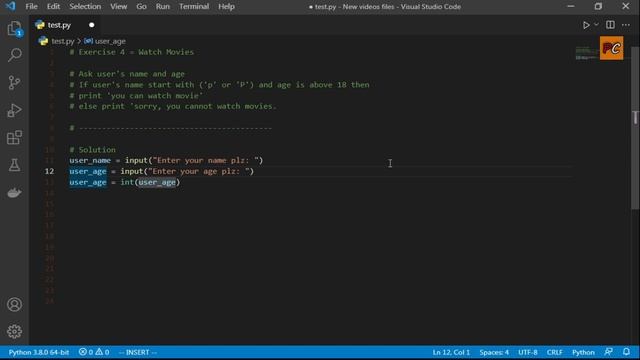Click the code minimap preview
The height and width of the screenshot is (360, 640).
(586, 53)
